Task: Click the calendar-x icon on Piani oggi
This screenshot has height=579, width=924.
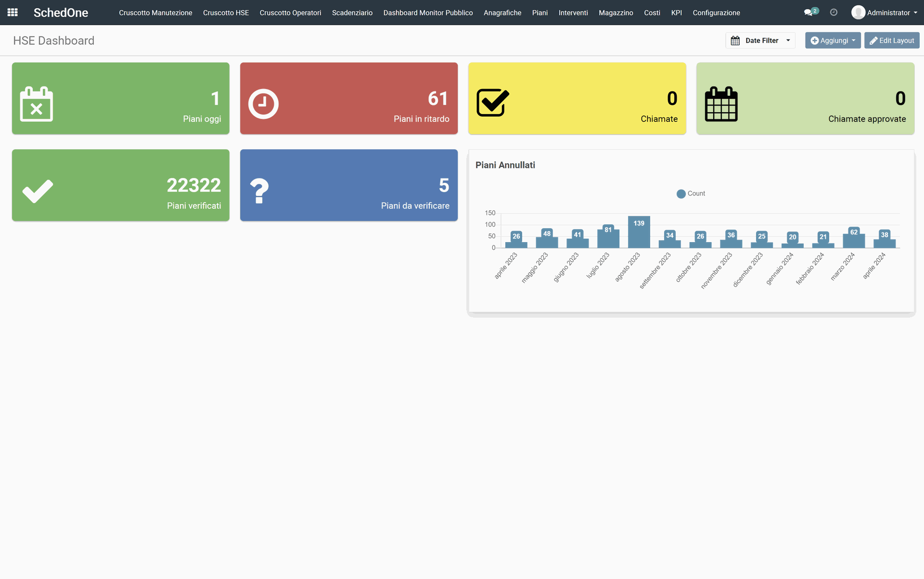Action: 37,104
